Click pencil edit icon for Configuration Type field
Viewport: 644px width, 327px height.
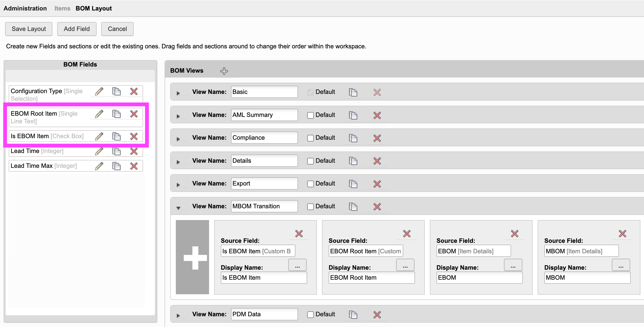[99, 91]
